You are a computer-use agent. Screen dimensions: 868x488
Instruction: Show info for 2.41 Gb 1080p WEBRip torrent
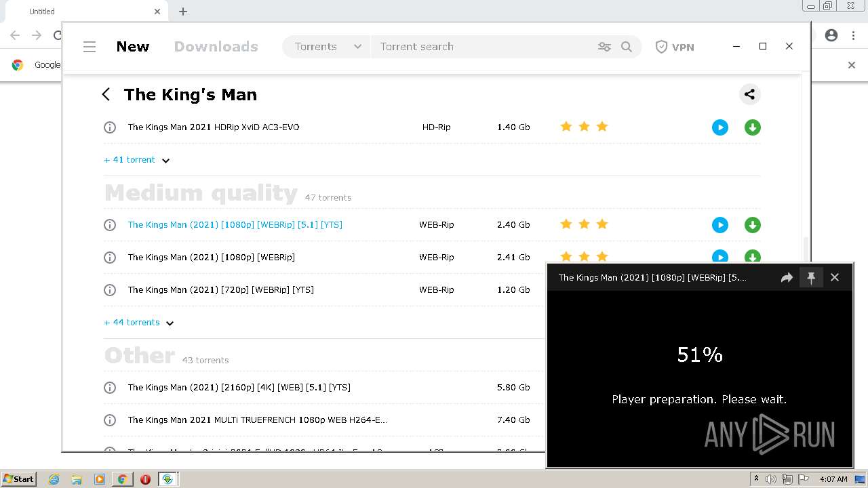(x=110, y=258)
